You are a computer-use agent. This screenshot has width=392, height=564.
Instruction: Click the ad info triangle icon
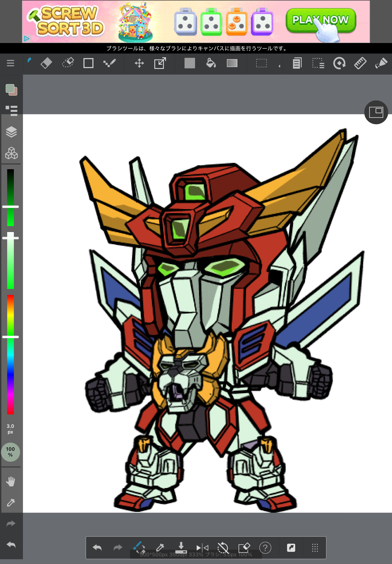tap(27, 38)
